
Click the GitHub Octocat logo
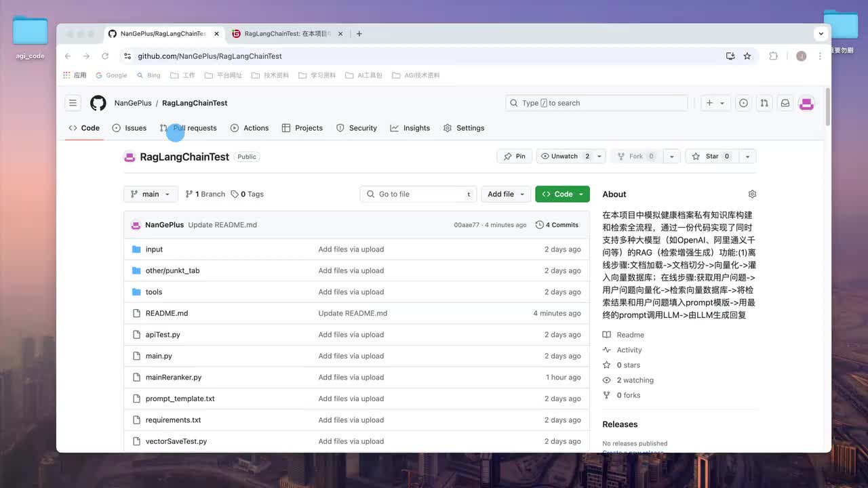point(98,103)
